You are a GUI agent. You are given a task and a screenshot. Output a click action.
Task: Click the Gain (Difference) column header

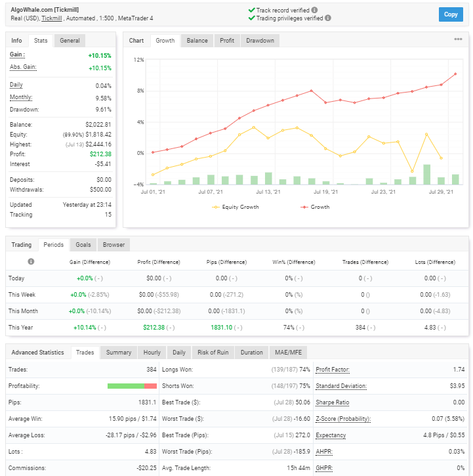tap(89, 262)
